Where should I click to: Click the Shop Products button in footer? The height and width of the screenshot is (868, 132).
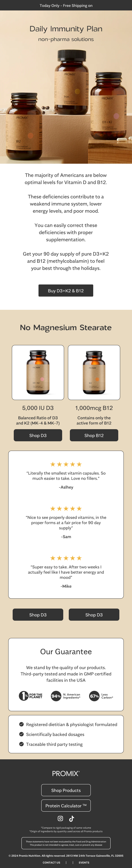tap(66, 790)
